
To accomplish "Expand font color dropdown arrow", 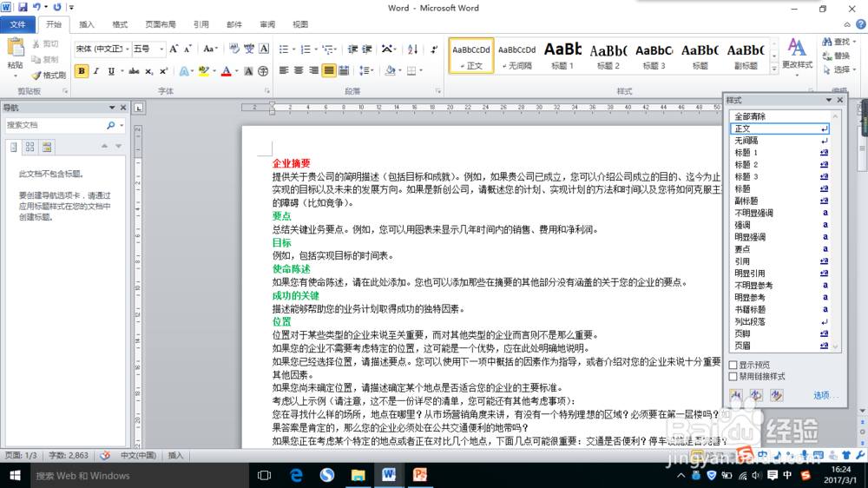I will click(236, 71).
